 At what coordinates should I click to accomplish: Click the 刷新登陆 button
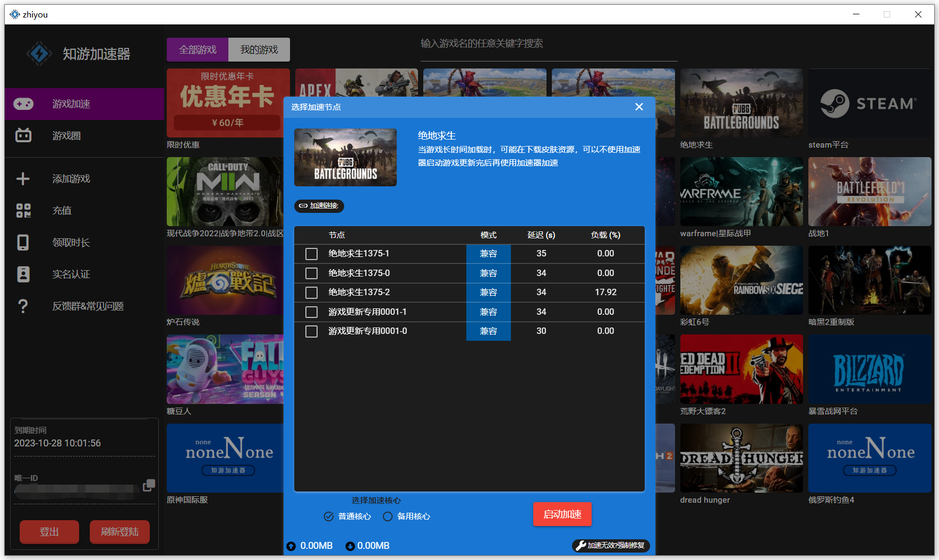click(x=119, y=532)
